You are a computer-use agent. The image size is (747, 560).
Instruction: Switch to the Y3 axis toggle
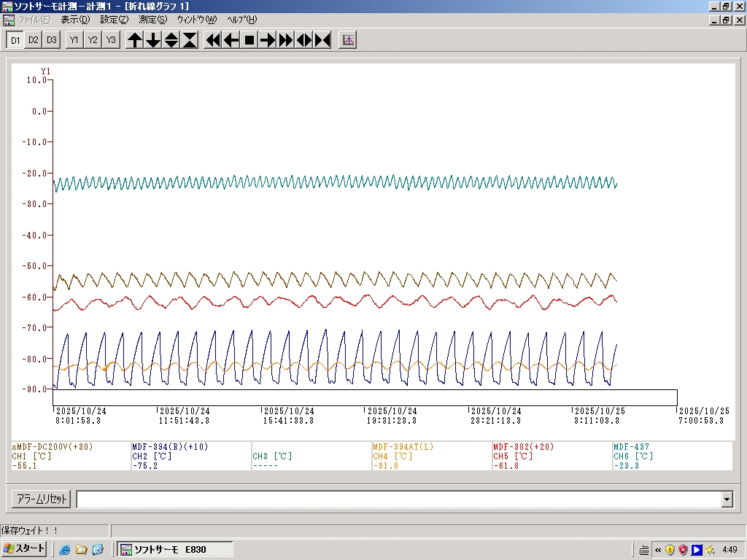coord(111,40)
